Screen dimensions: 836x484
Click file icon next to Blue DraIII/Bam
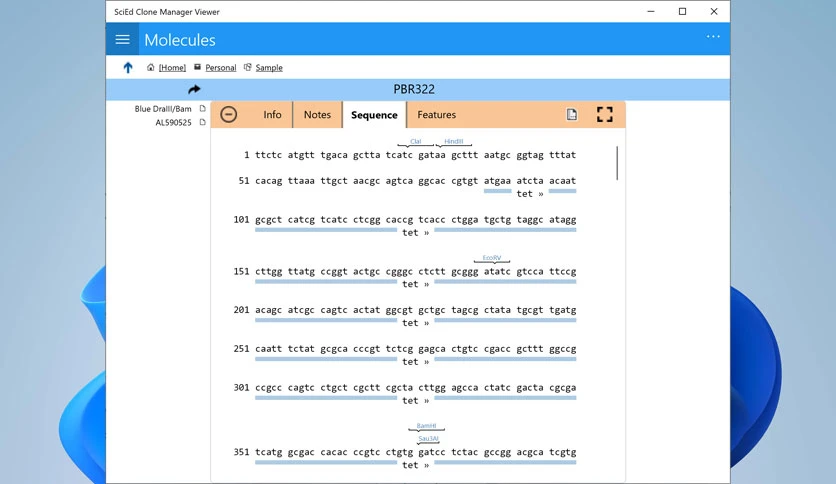coord(203,108)
